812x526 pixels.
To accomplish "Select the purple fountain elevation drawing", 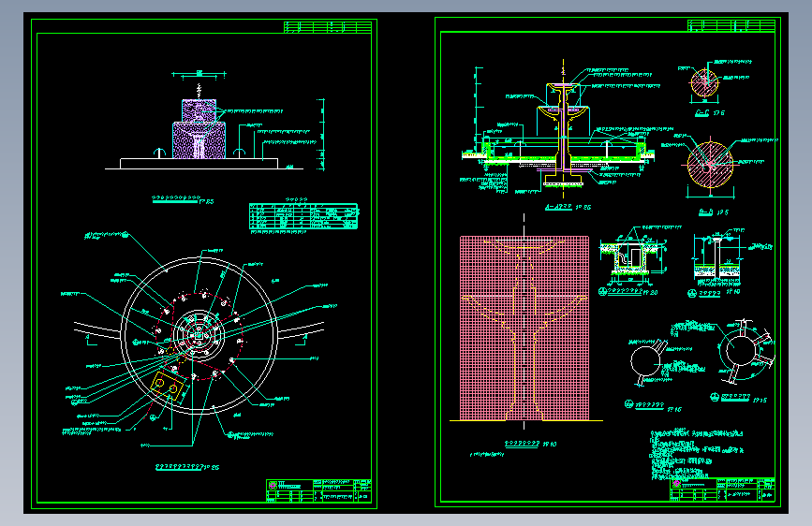I will tap(199, 129).
